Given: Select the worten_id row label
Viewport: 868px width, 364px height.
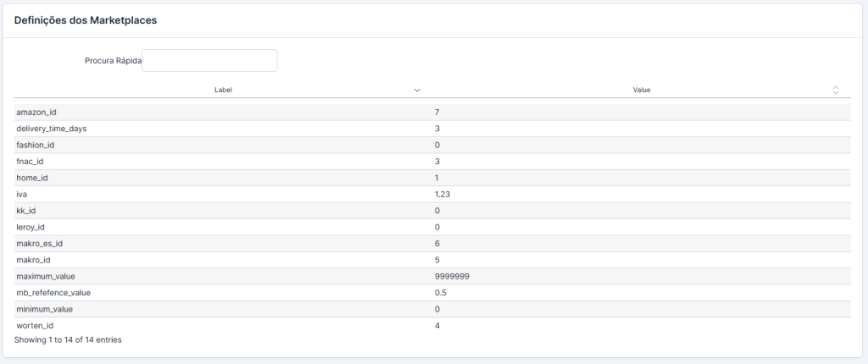Looking at the screenshot, I should click(x=35, y=325).
